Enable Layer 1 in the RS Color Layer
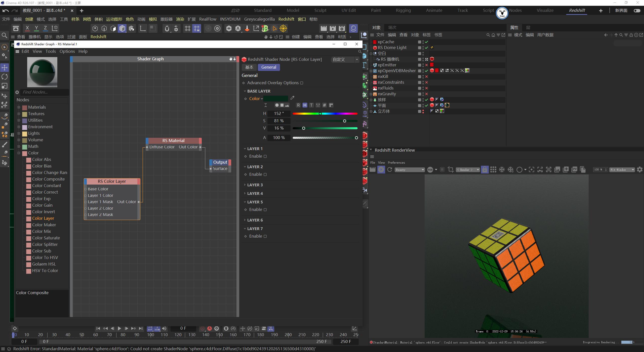The height and width of the screenshot is (352, 644). pyautogui.click(x=265, y=156)
